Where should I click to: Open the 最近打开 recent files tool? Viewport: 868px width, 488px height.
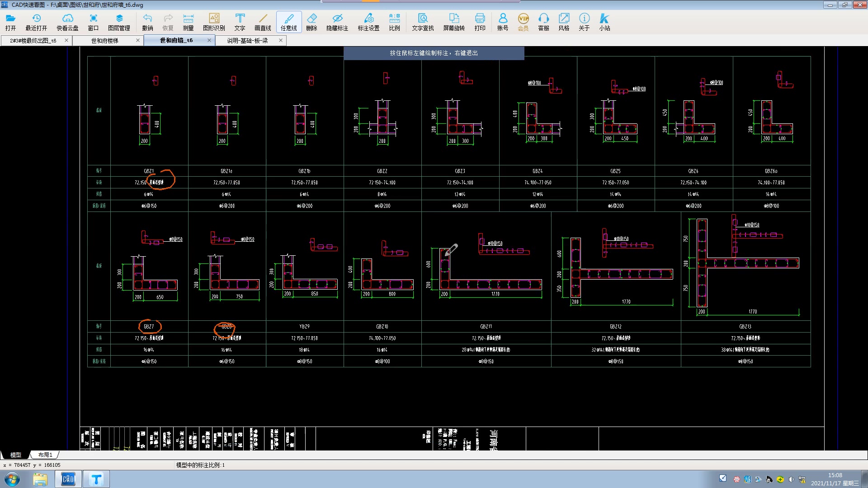coord(36,22)
